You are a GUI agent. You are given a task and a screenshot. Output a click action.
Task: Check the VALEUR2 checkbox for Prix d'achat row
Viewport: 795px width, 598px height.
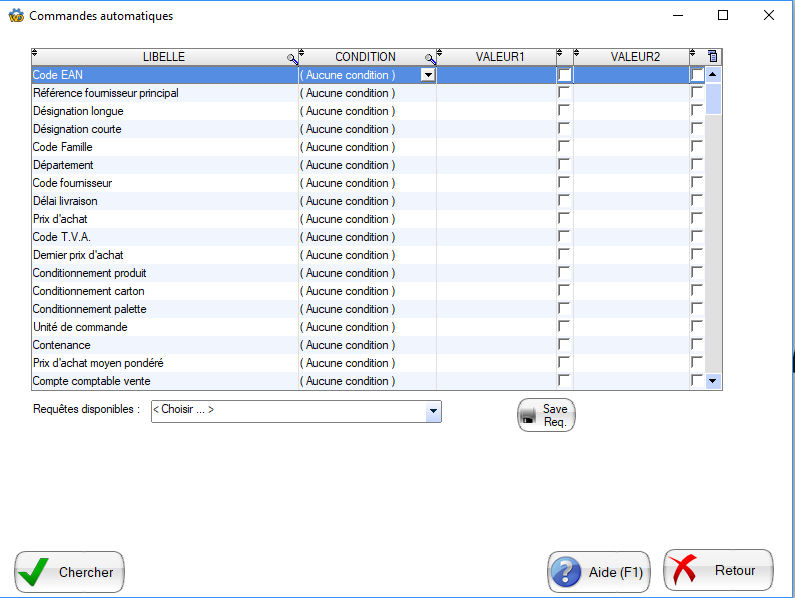pos(697,219)
